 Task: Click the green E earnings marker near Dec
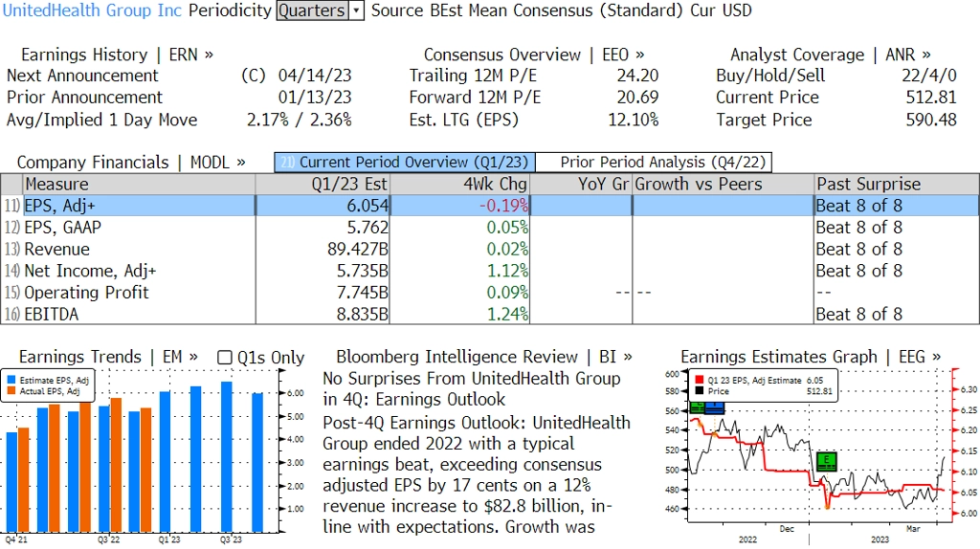click(x=827, y=462)
